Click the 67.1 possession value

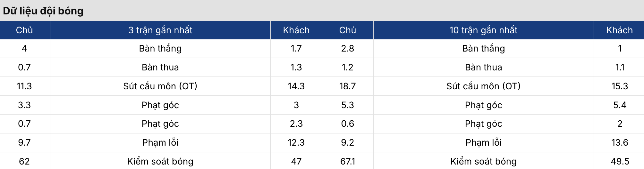[347, 161]
